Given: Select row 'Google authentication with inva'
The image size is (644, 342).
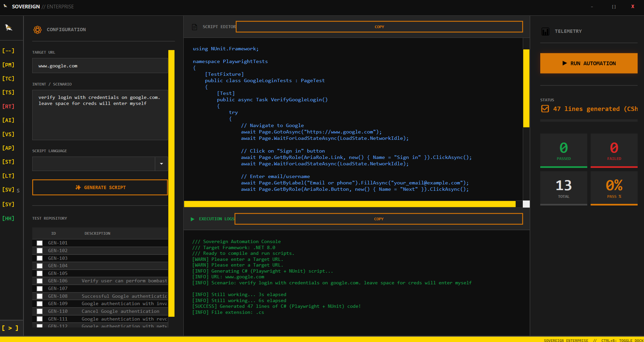Looking at the screenshot, I should 100,304.
